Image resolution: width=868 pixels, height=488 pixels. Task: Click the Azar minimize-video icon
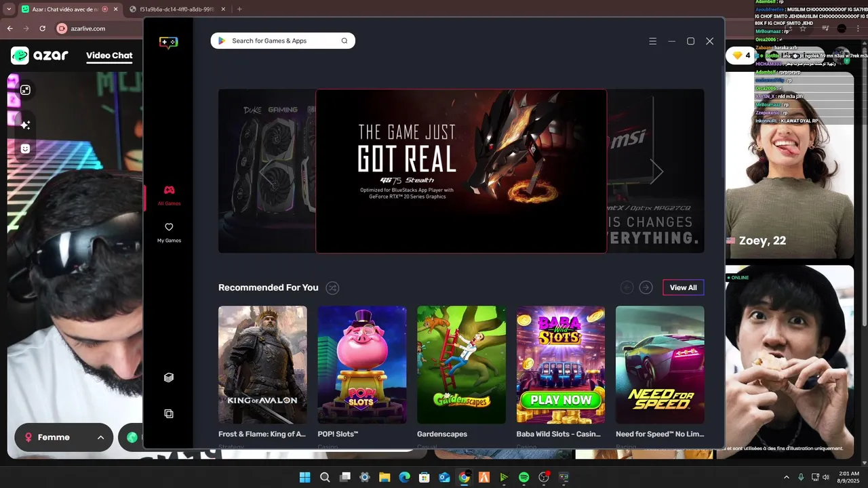click(x=25, y=89)
